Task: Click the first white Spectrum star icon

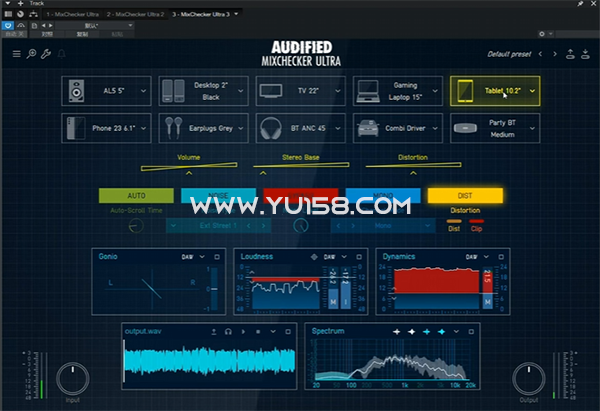Action: point(396,332)
